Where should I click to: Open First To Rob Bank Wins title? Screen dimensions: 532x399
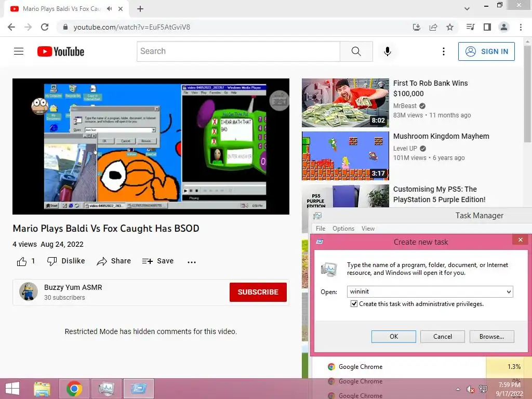pyautogui.click(x=430, y=88)
